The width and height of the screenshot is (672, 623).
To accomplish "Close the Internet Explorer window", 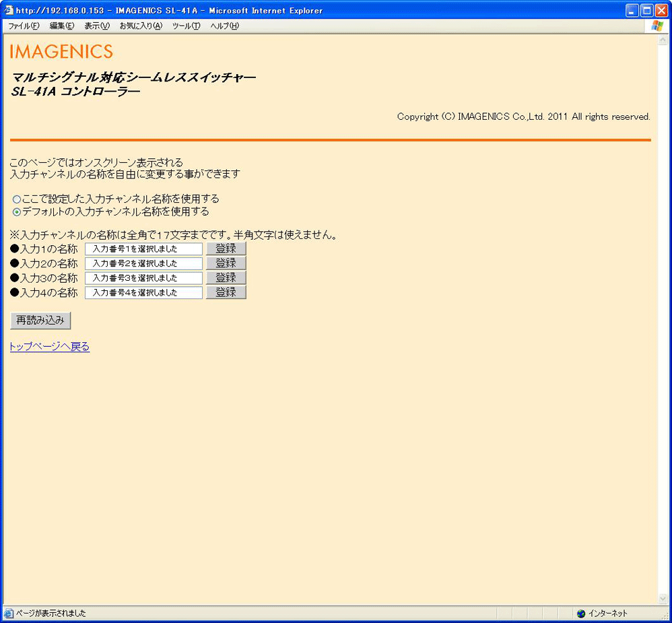I will [x=661, y=10].
